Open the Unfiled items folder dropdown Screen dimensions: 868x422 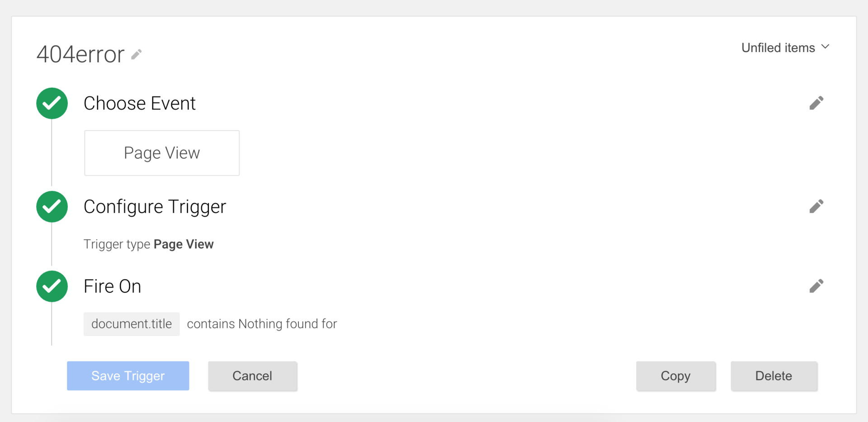[x=785, y=47]
